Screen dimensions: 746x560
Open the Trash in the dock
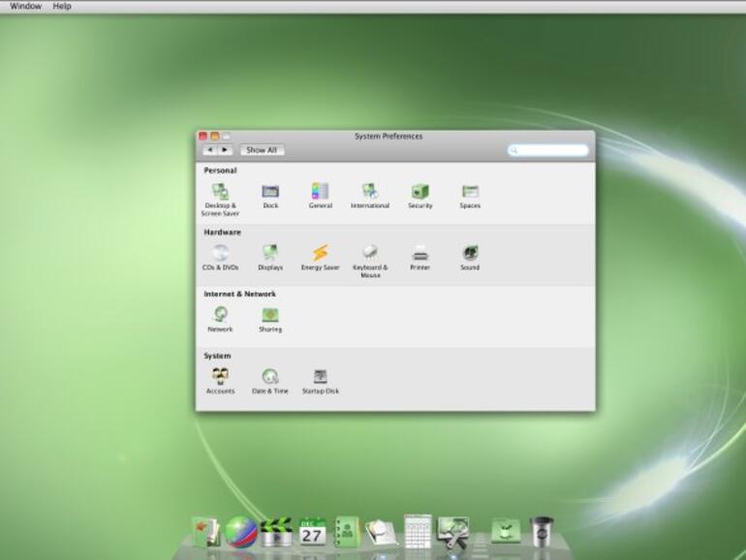click(x=542, y=531)
